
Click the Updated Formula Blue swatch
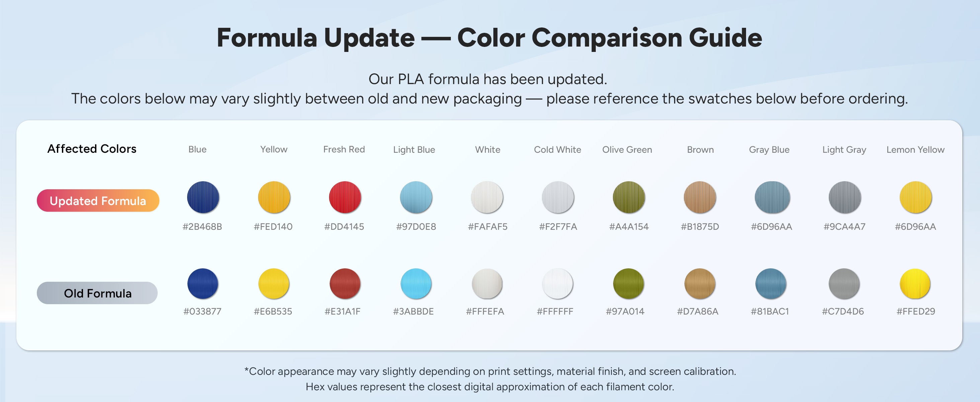pyautogui.click(x=203, y=197)
